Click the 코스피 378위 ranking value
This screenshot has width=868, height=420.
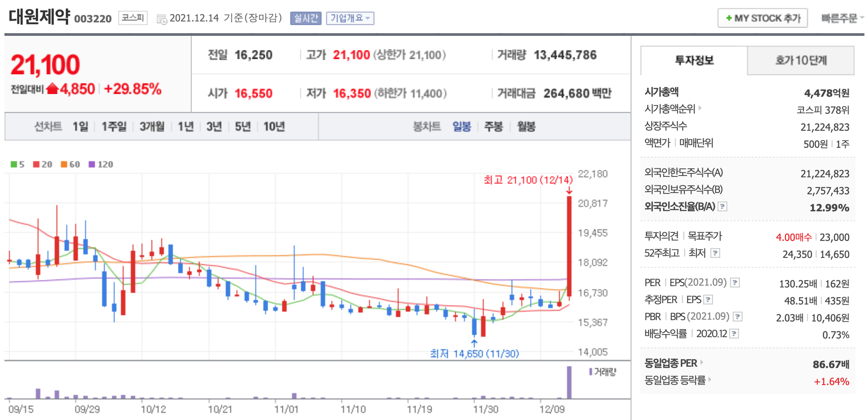pyautogui.click(x=823, y=110)
